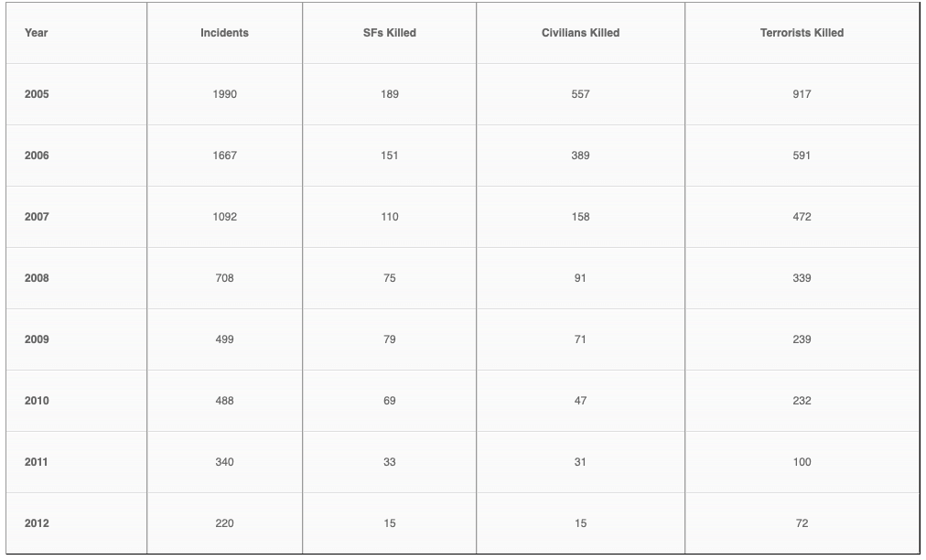Select the incidents value 1667
Image resolution: width=926 pixels, height=560 pixels.
224,156
